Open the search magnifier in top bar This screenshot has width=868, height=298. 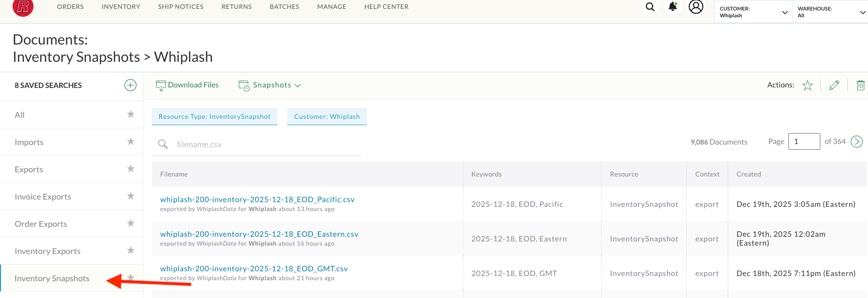tap(650, 7)
